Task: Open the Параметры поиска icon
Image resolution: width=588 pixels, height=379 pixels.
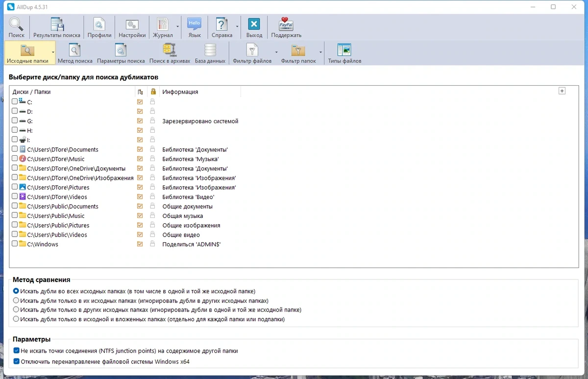Action: [x=121, y=53]
